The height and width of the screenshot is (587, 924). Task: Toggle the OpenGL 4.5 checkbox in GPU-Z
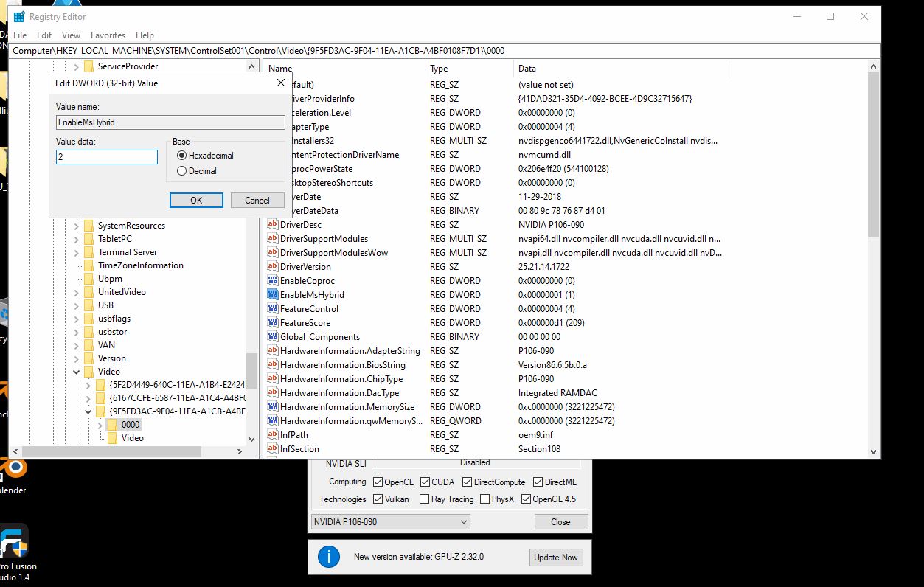coord(526,499)
